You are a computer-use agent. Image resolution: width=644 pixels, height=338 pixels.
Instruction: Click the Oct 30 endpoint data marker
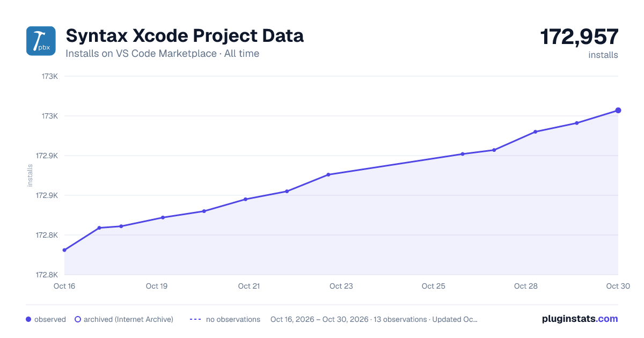(x=618, y=111)
